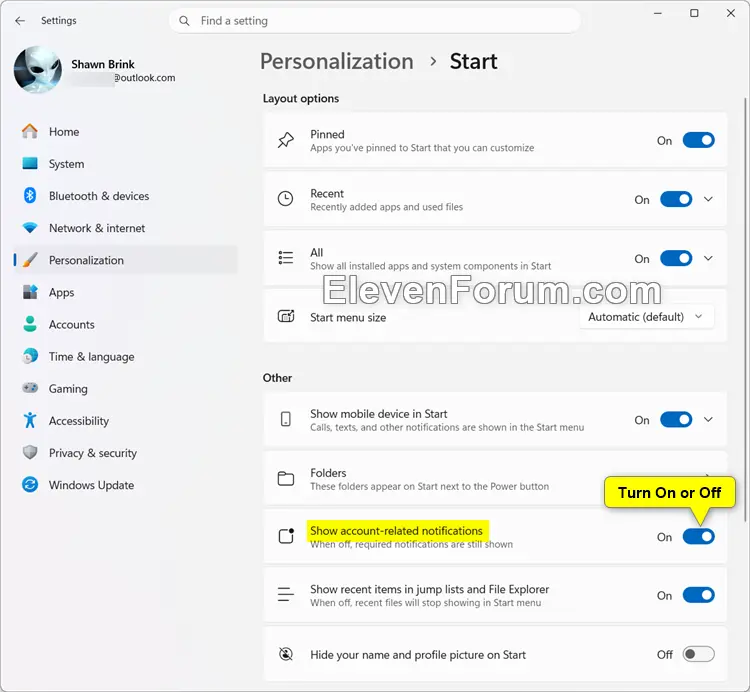Close the Settings window

[x=731, y=13]
